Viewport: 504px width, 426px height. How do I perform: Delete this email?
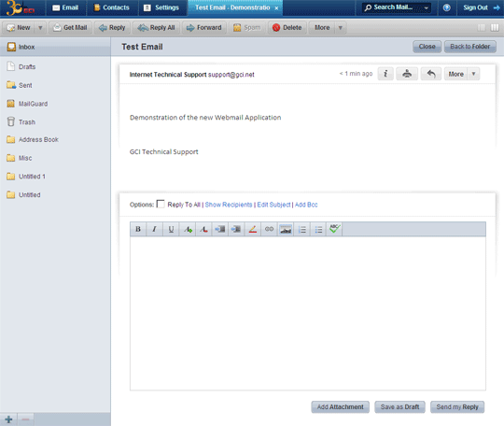[287, 28]
